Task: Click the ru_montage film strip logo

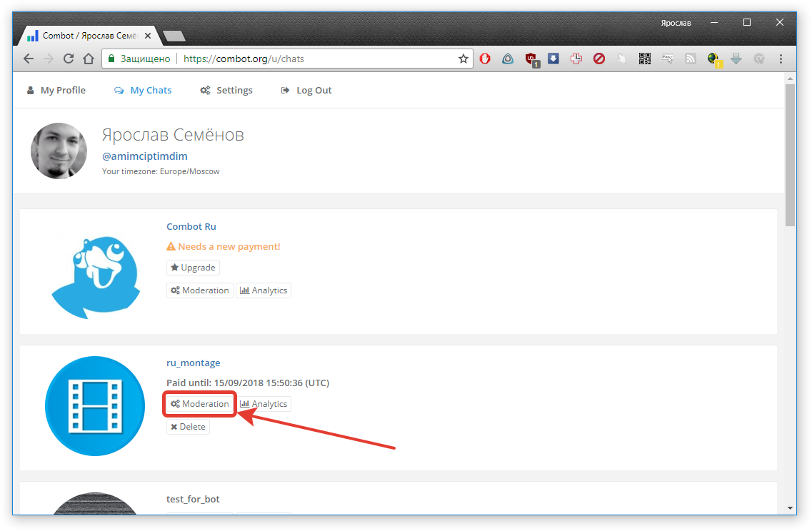Action: click(95, 406)
